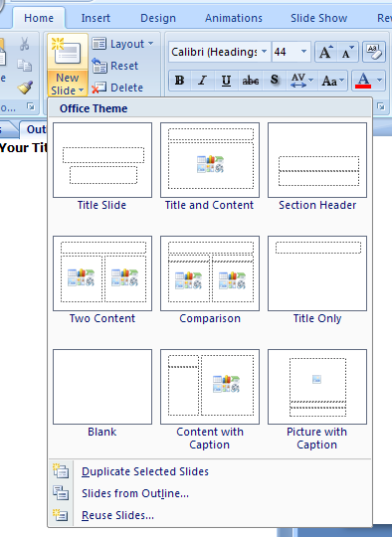This screenshot has width=392, height=537.
Task: Expand the font name dropdown arrow
Action: coord(265,52)
